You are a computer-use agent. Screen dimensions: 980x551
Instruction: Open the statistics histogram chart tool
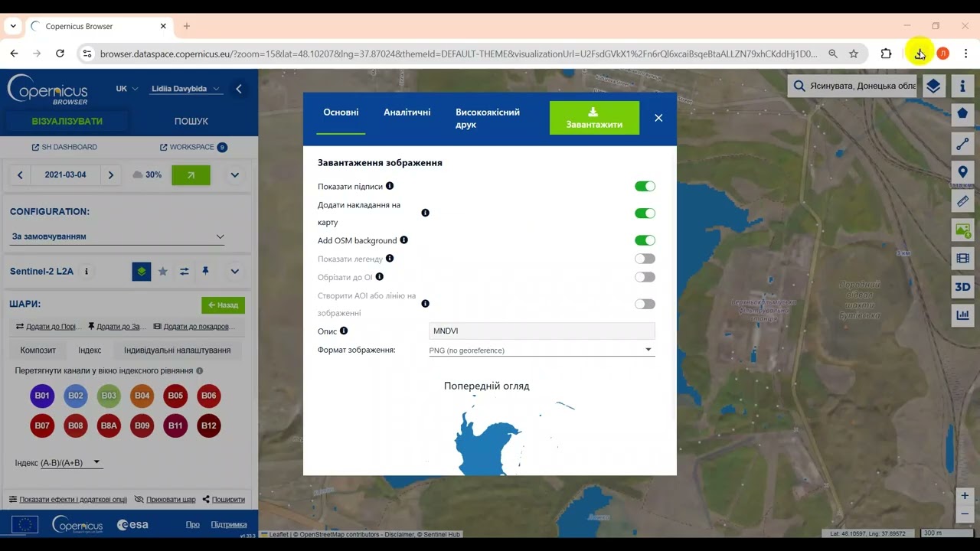(x=962, y=315)
